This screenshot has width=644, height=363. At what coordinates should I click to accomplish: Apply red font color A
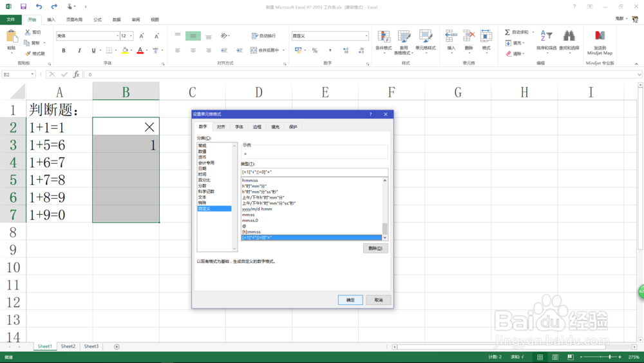[x=140, y=50]
